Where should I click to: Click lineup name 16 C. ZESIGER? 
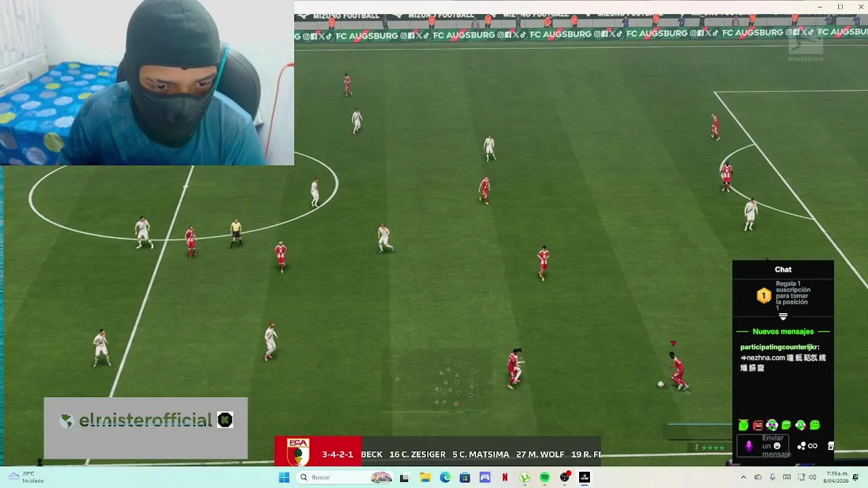tap(417, 454)
